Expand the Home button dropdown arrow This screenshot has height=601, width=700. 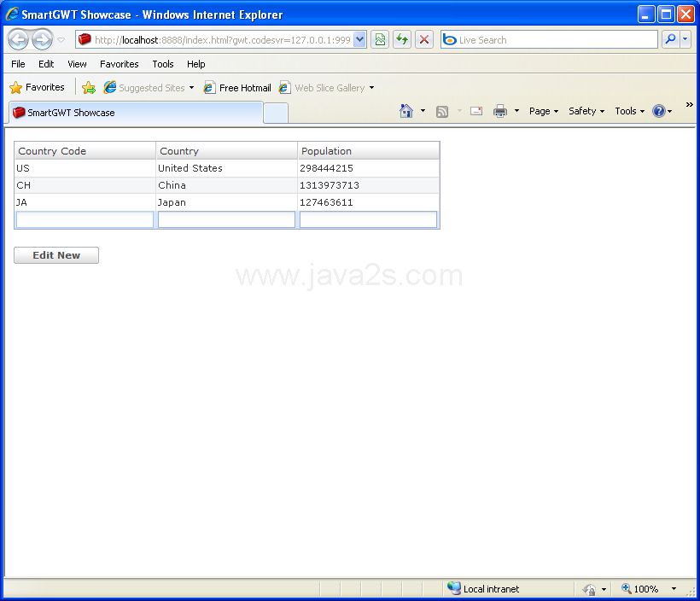tap(423, 111)
